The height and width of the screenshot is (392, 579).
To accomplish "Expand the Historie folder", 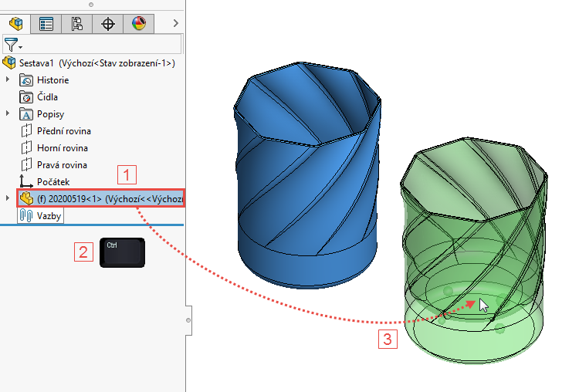I will click(x=8, y=79).
